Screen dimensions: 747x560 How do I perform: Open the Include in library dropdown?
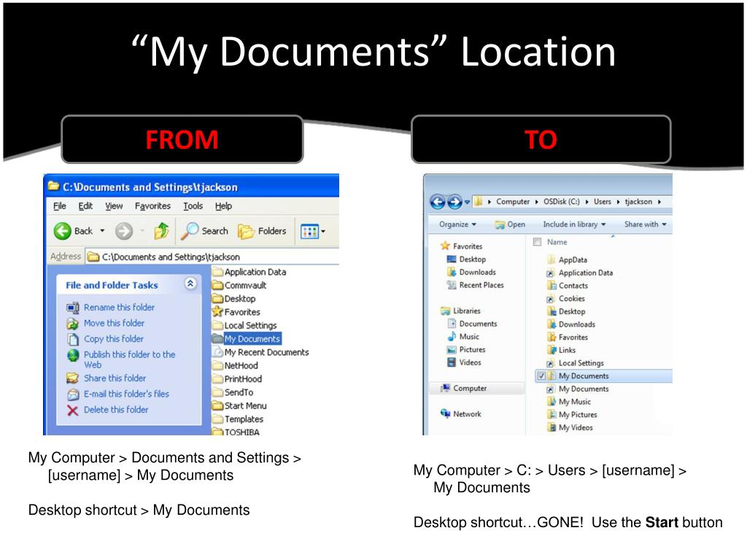tap(574, 225)
